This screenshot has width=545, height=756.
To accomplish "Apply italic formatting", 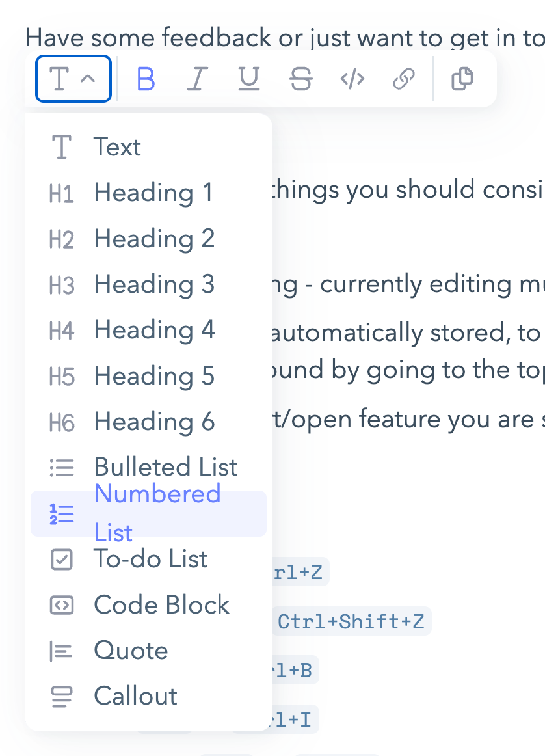I will [x=196, y=79].
